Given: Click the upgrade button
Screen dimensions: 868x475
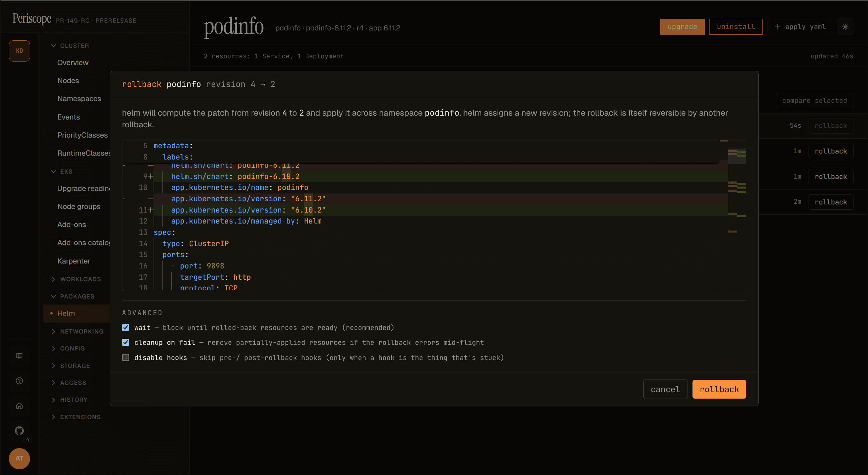Looking at the screenshot, I should 682,27.
